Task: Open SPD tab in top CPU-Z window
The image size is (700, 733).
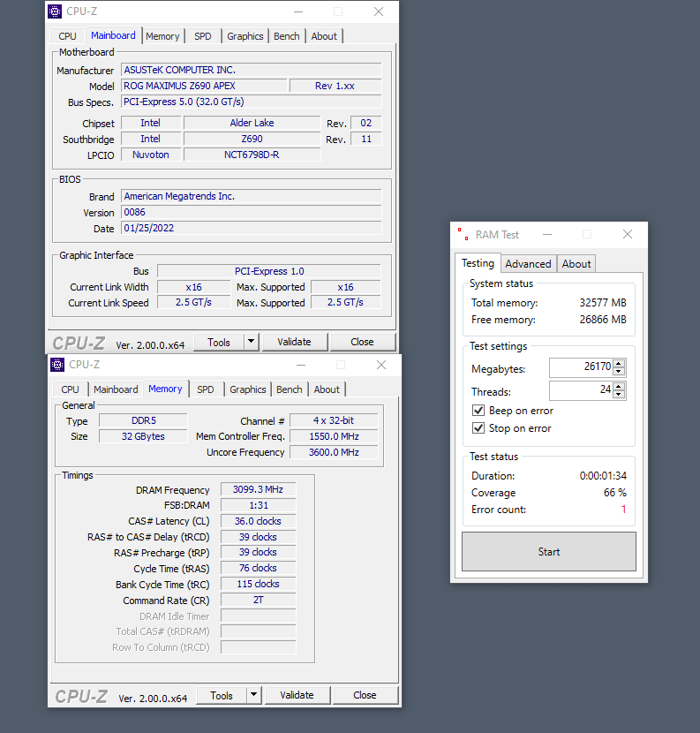Action: click(203, 36)
